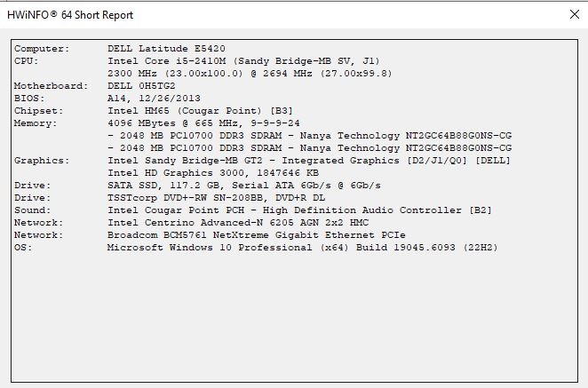Click the HWiNFO 64 Short Report title bar

pos(266,14)
